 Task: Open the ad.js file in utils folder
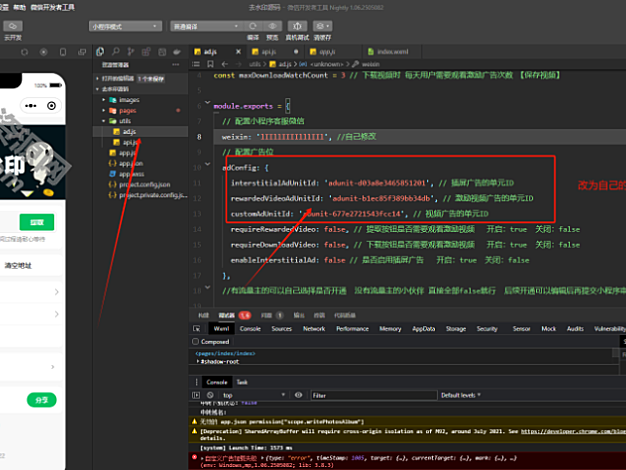(x=130, y=131)
